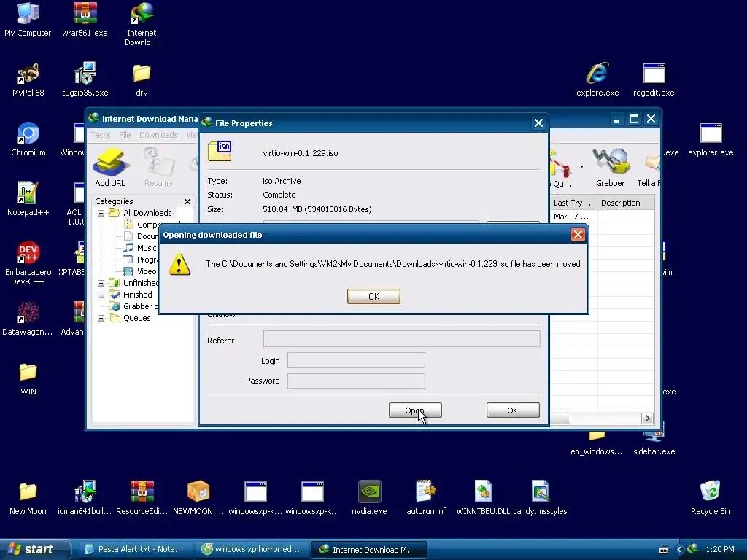Screen dimensions: 747x560
Task: Select Recycle Bin icon
Action: pyautogui.click(x=711, y=497)
